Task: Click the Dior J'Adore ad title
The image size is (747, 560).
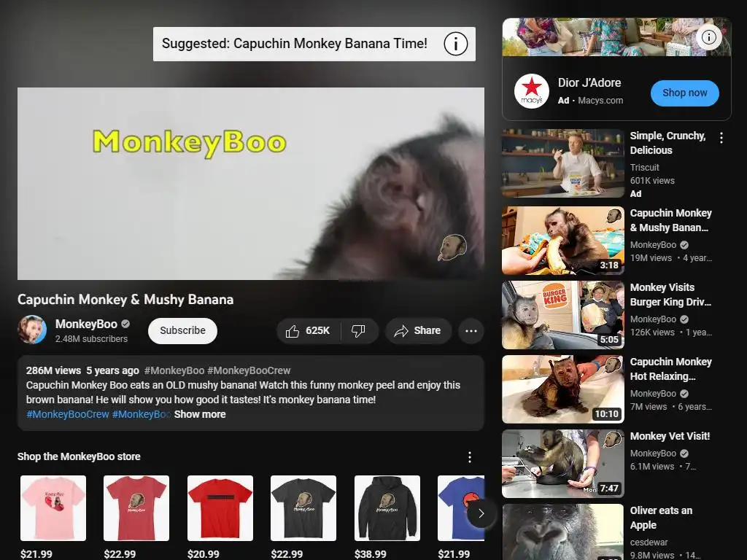Action: [589, 83]
